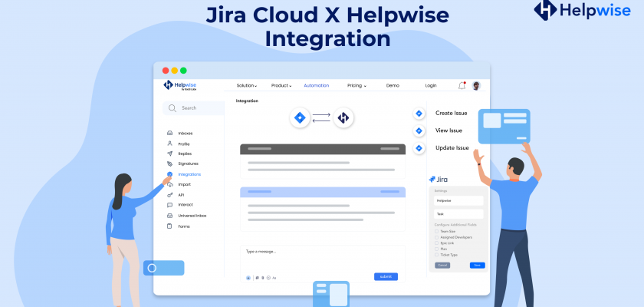Open the Product dropdown in navbar
Image resolution: width=644 pixels, height=307 pixels.
point(281,86)
